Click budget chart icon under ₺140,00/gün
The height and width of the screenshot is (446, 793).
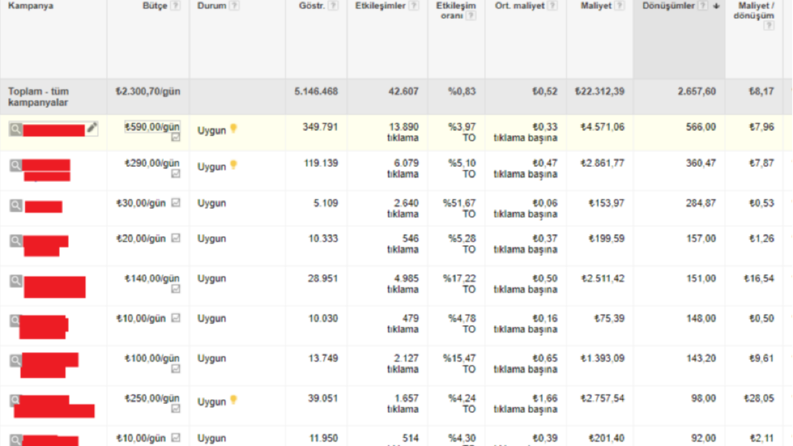[175, 289]
